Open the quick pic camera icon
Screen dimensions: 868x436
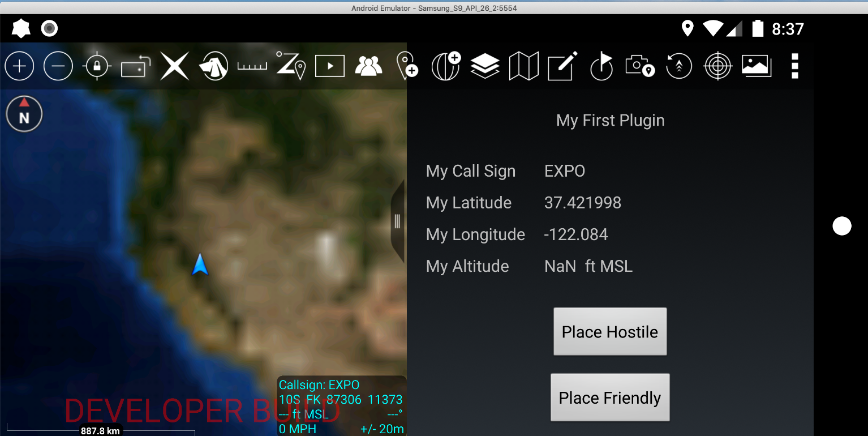[x=640, y=65]
